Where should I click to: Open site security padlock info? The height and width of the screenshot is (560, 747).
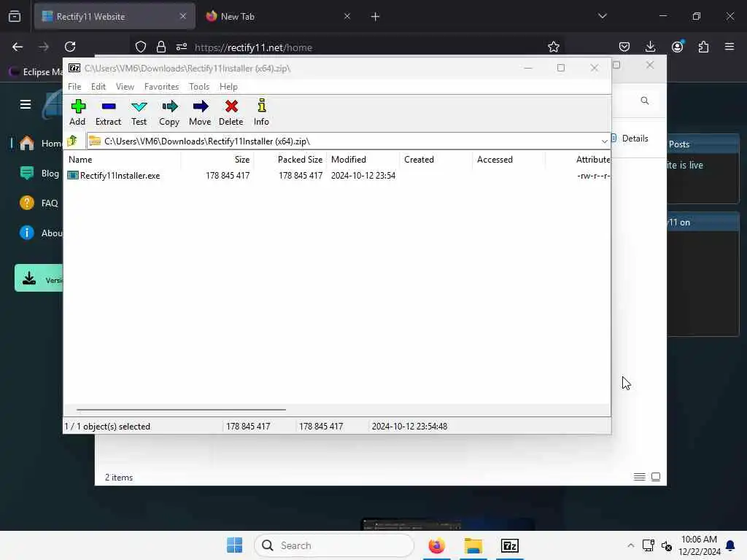pyautogui.click(x=161, y=47)
